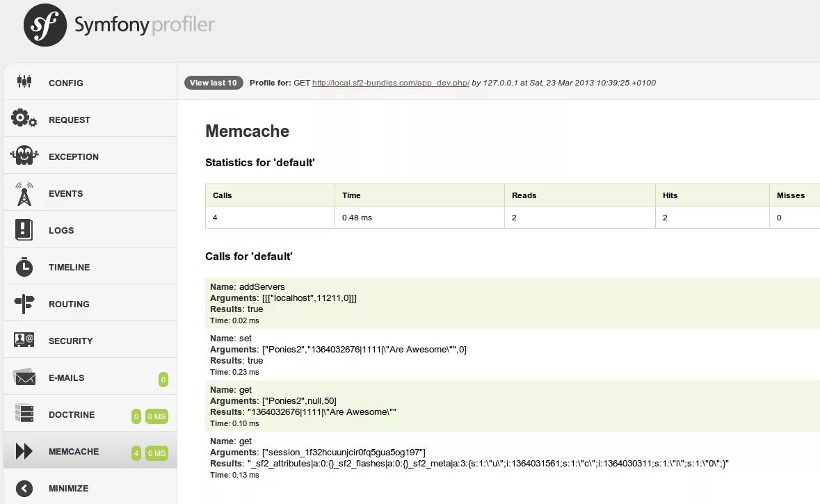Click the Misses value cell 0
The height and width of the screenshot is (504, 820).
point(795,218)
